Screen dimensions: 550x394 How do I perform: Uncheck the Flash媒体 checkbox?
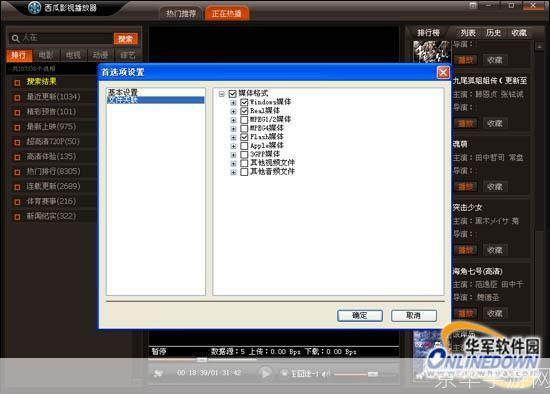[244, 137]
